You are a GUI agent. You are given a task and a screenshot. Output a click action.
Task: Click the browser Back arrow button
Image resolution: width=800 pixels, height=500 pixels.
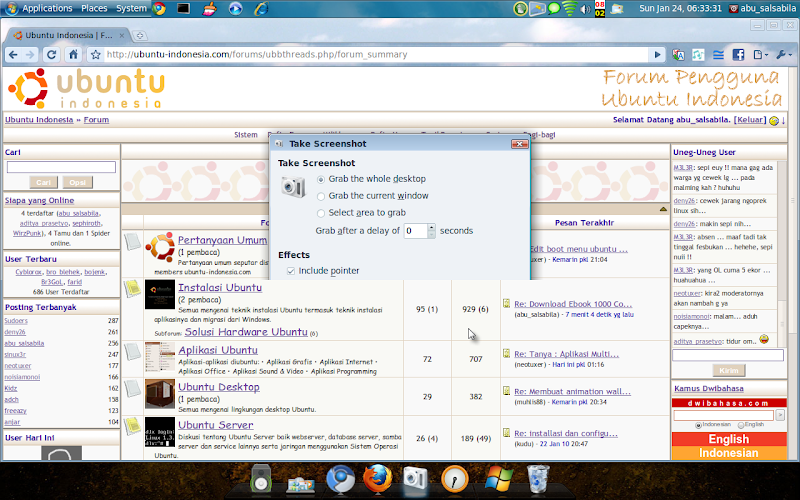click(13, 55)
